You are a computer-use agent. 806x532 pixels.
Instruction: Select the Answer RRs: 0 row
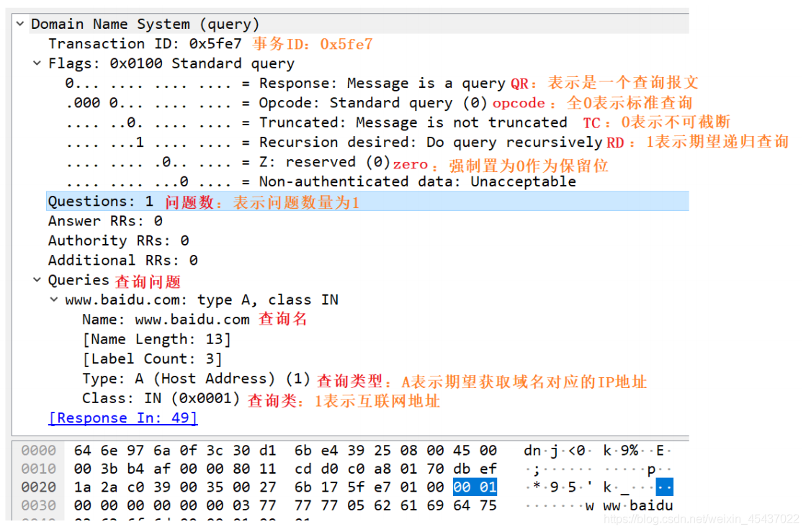tap(105, 221)
